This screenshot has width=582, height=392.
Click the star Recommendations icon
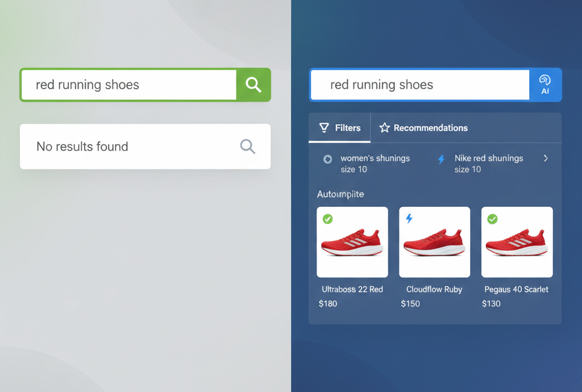coord(384,128)
